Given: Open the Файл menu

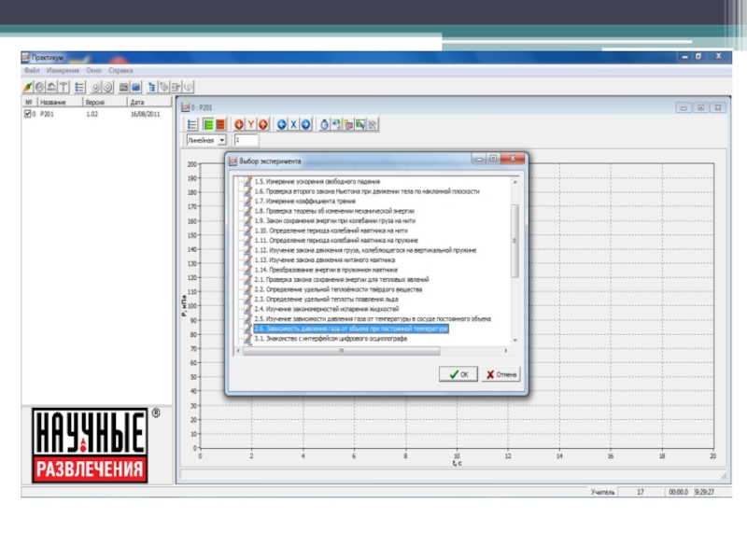Looking at the screenshot, I should (x=31, y=70).
